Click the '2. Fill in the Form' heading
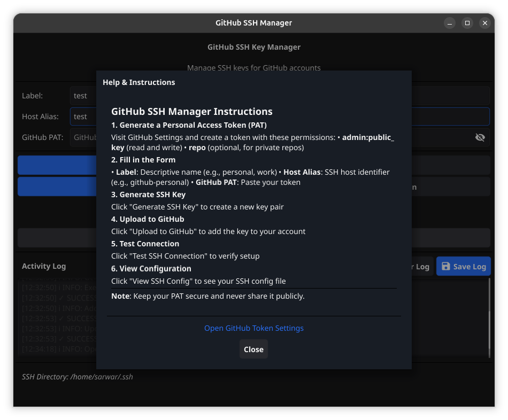Screen dimensions: 508x420 (143, 160)
